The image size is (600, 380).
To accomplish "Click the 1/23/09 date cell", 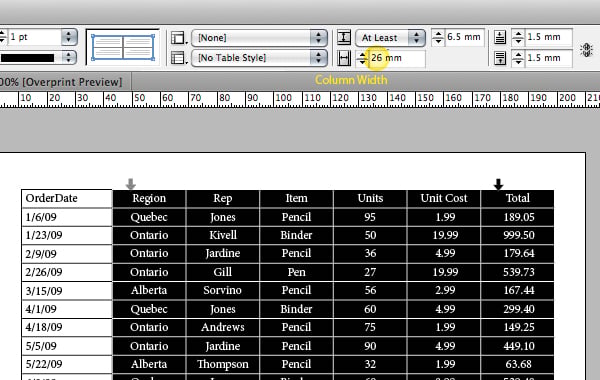I will (67, 235).
